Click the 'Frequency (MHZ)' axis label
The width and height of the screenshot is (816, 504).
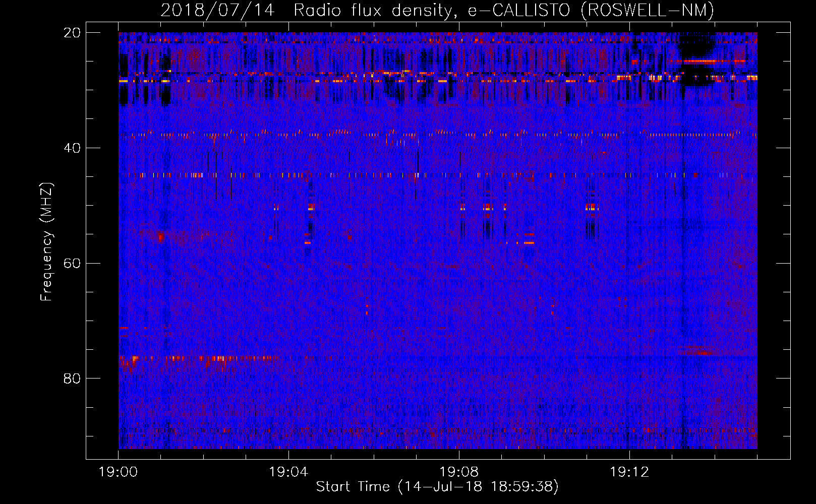coord(46,242)
